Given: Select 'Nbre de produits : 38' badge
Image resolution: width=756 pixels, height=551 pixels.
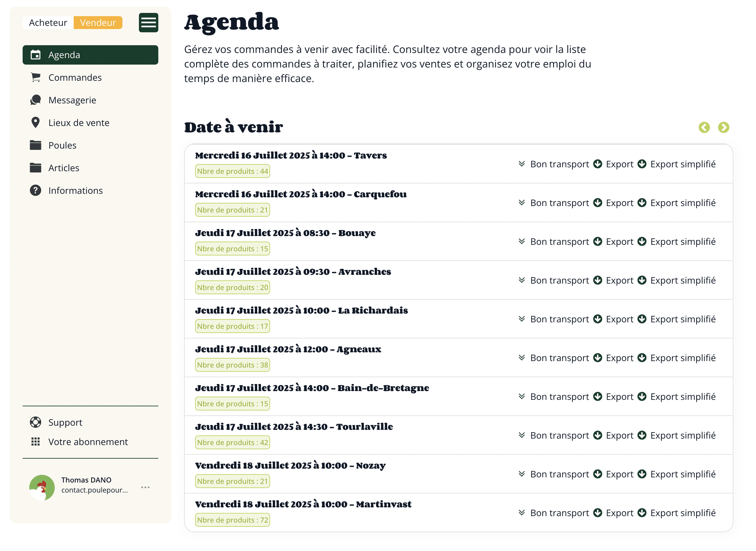Looking at the screenshot, I should (x=233, y=366).
